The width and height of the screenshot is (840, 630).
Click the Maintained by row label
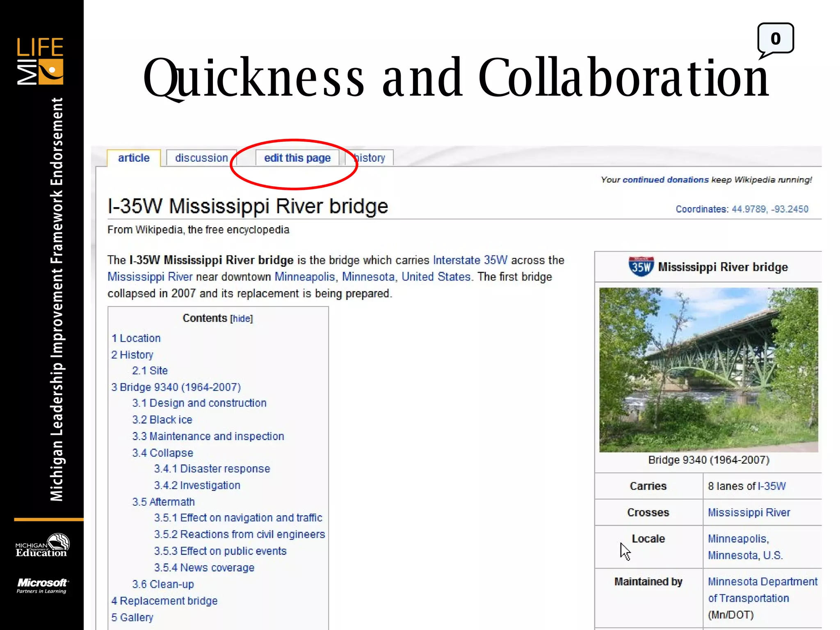[x=648, y=582]
